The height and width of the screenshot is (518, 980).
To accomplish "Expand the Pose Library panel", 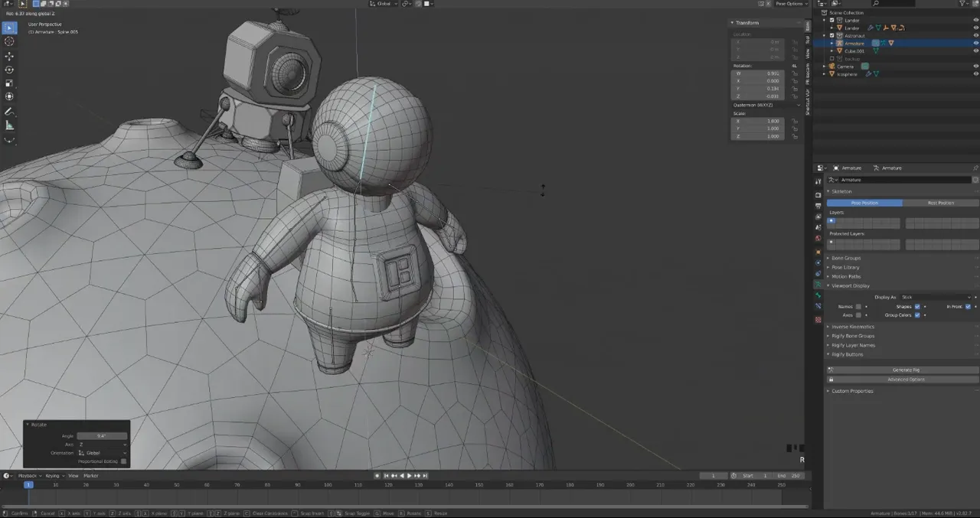I will pos(845,267).
